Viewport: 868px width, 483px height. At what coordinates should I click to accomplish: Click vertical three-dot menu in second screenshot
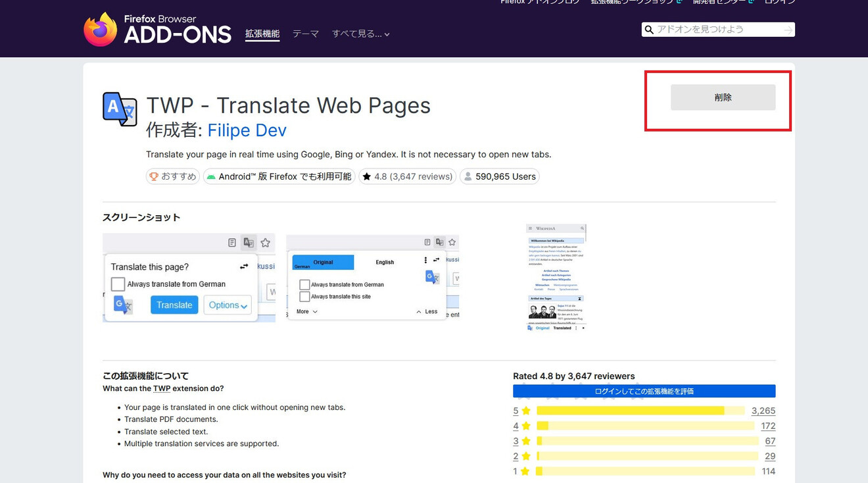425,260
